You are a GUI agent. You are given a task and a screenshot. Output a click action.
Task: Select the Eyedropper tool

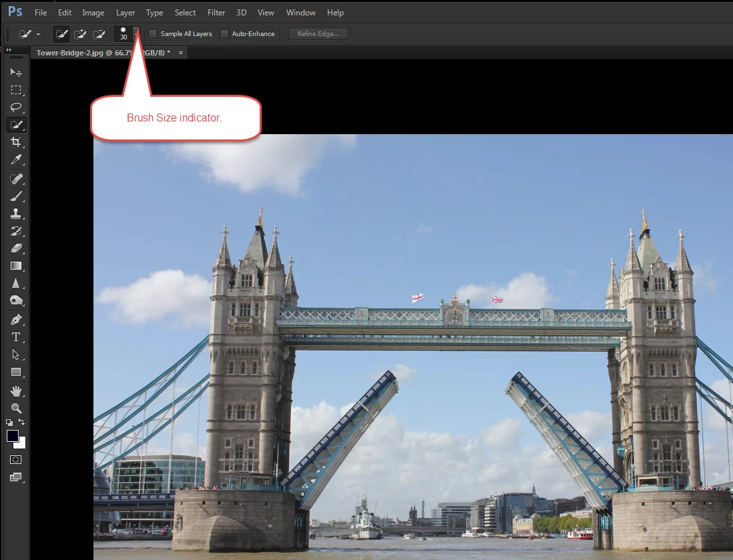pos(16,160)
